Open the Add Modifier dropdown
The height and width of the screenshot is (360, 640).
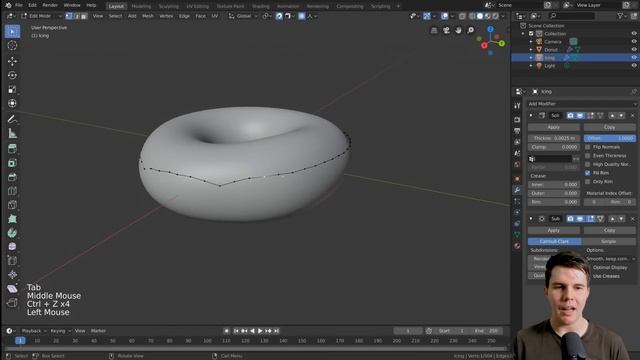[581, 104]
